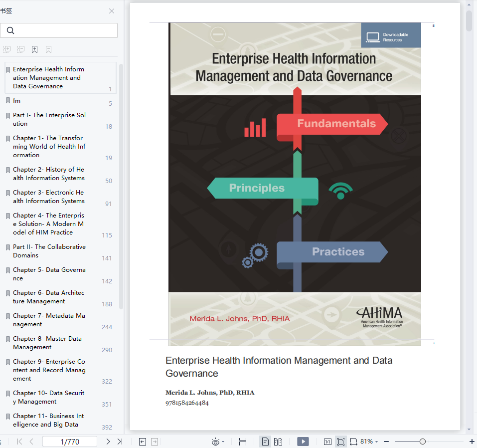477x448 pixels.
Task: Go back to the previous view
Action: pyautogui.click(x=143, y=442)
